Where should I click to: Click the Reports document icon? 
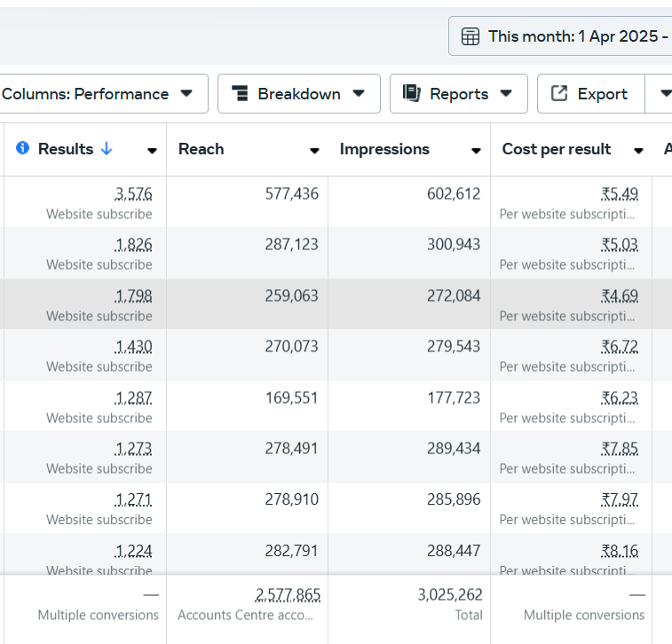pyautogui.click(x=411, y=93)
